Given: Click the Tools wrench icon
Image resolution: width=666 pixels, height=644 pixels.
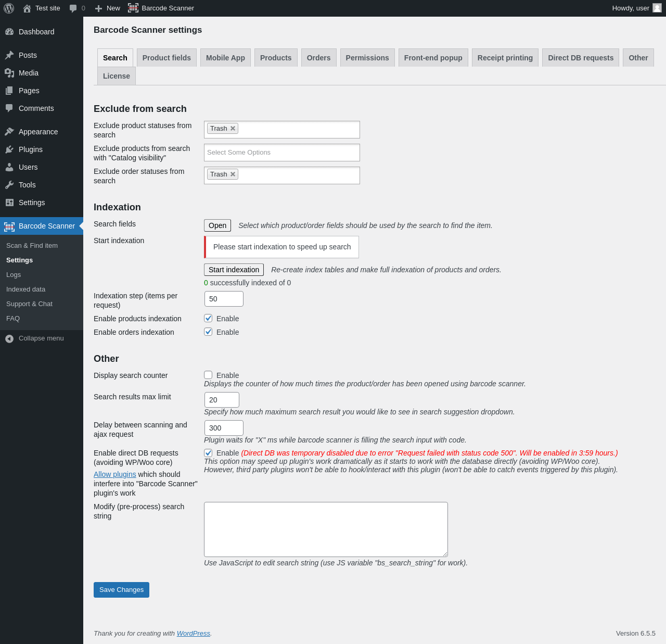Looking at the screenshot, I should click(9, 185).
